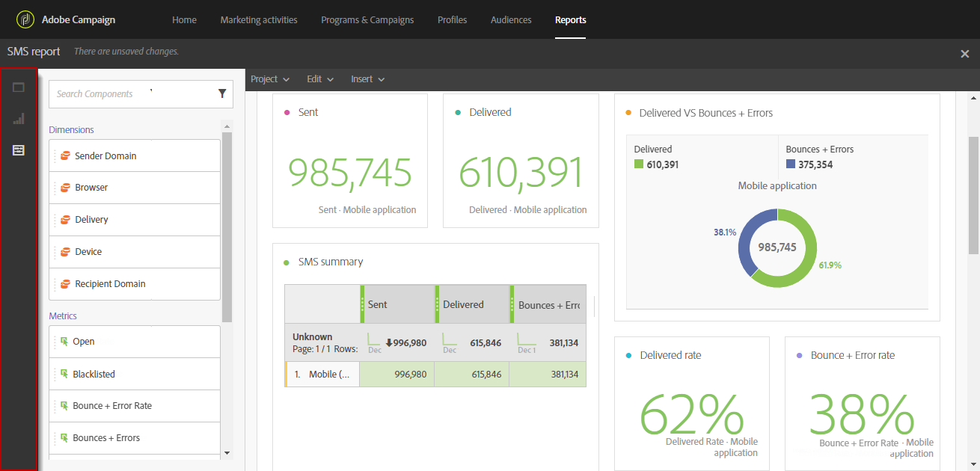Select the Reports tab
The height and width of the screenshot is (471, 980).
pos(571,20)
